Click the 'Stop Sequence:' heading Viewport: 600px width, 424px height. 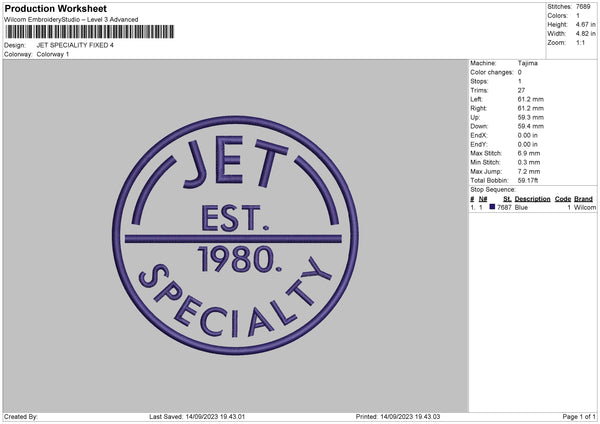493,189
